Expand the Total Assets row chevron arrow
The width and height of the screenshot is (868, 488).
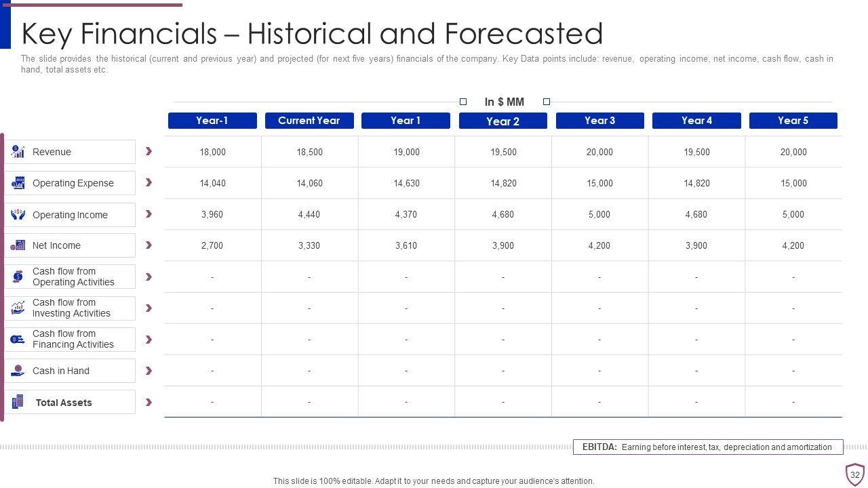point(149,402)
